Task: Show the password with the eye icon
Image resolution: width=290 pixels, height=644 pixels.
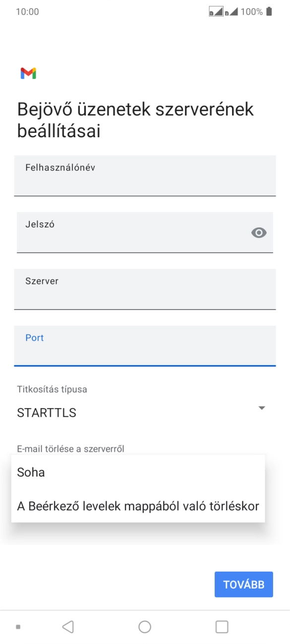Action: pos(258,232)
